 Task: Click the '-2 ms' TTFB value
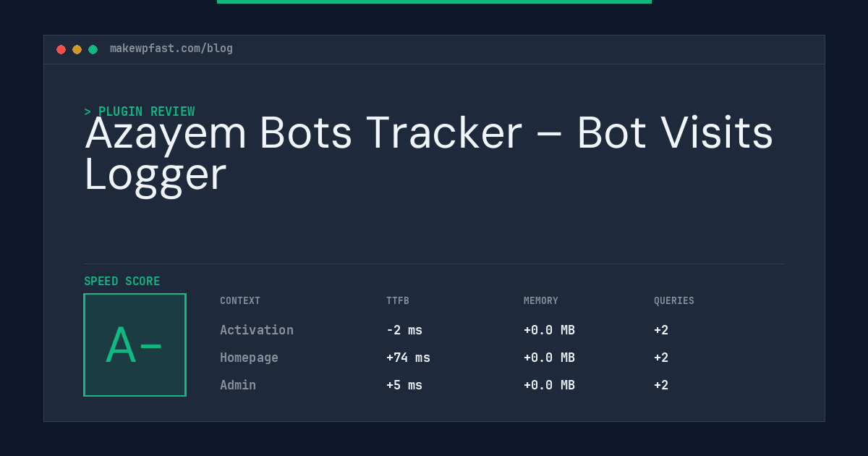[x=404, y=330]
